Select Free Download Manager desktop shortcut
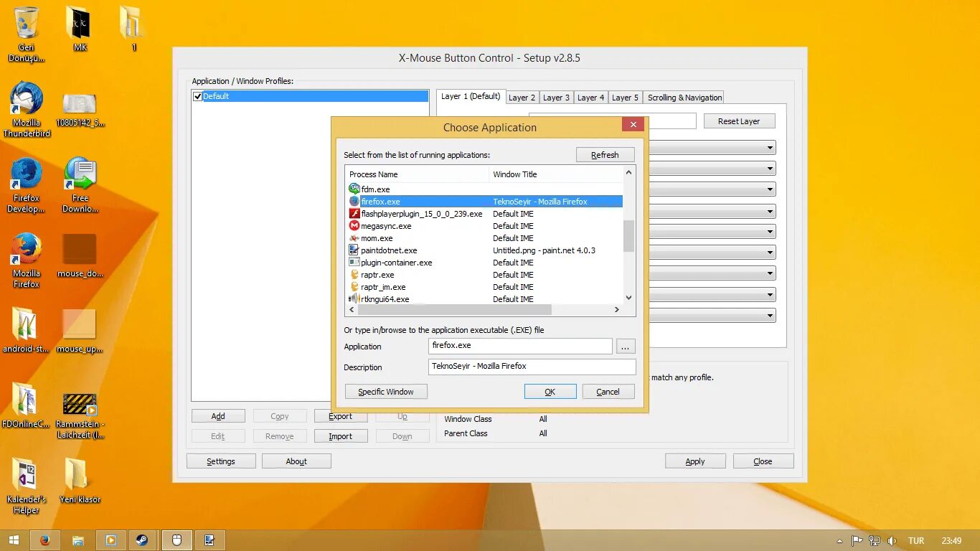 80,185
